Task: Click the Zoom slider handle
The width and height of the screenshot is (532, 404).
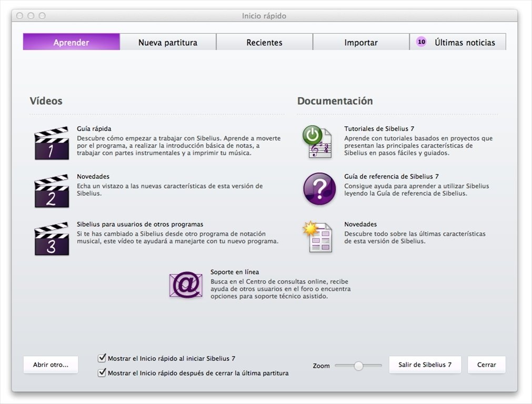Action: pos(358,366)
